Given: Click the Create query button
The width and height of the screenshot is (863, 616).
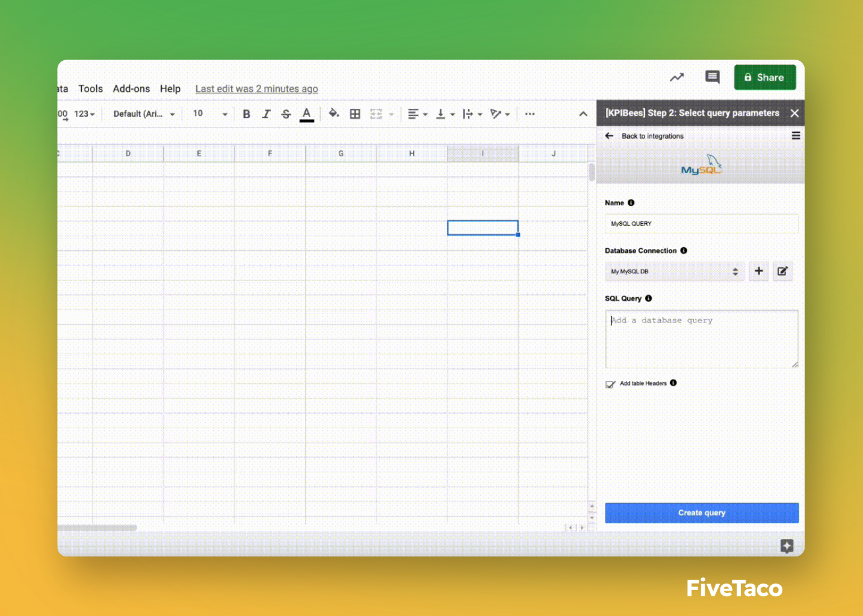Looking at the screenshot, I should click(x=702, y=513).
